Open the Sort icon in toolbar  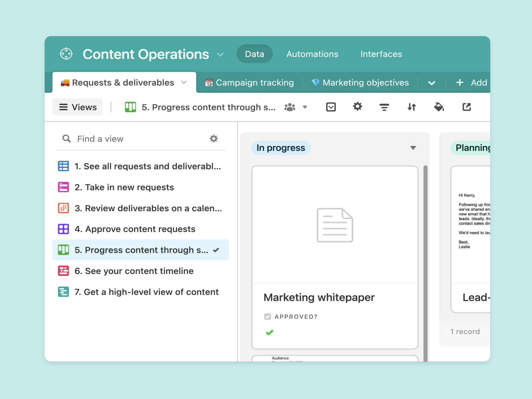(412, 107)
